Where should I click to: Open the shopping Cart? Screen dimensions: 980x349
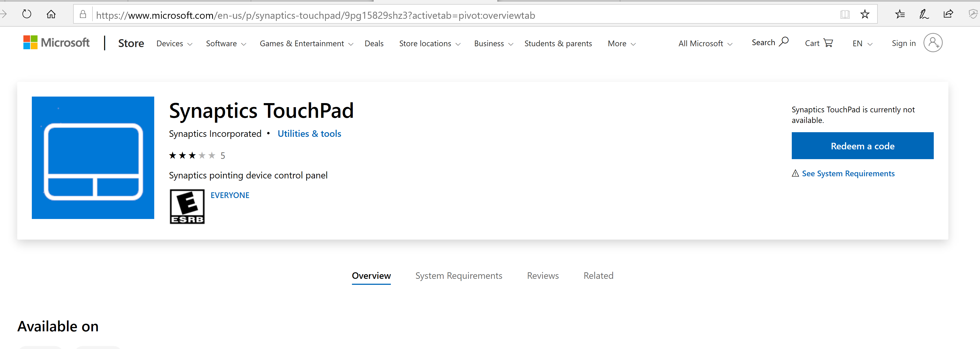(x=819, y=43)
